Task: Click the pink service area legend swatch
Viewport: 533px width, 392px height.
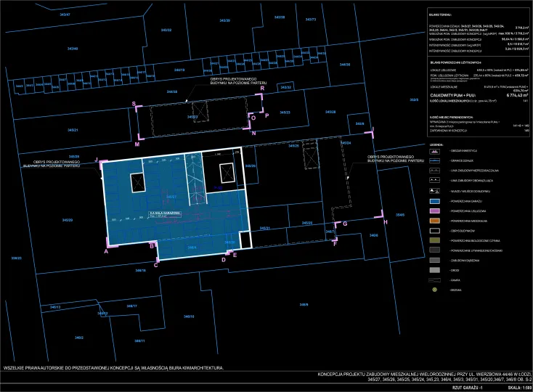Action: click(x=436, y=210)
